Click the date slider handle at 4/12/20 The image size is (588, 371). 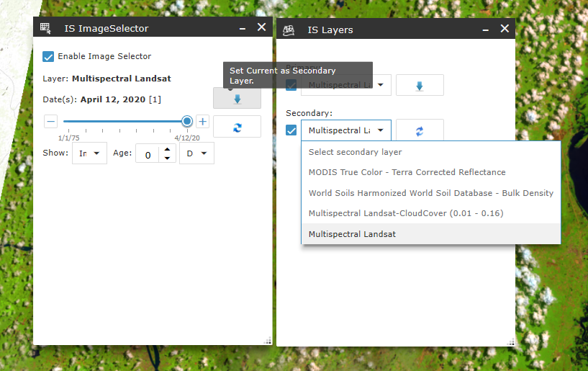point(186,121)
